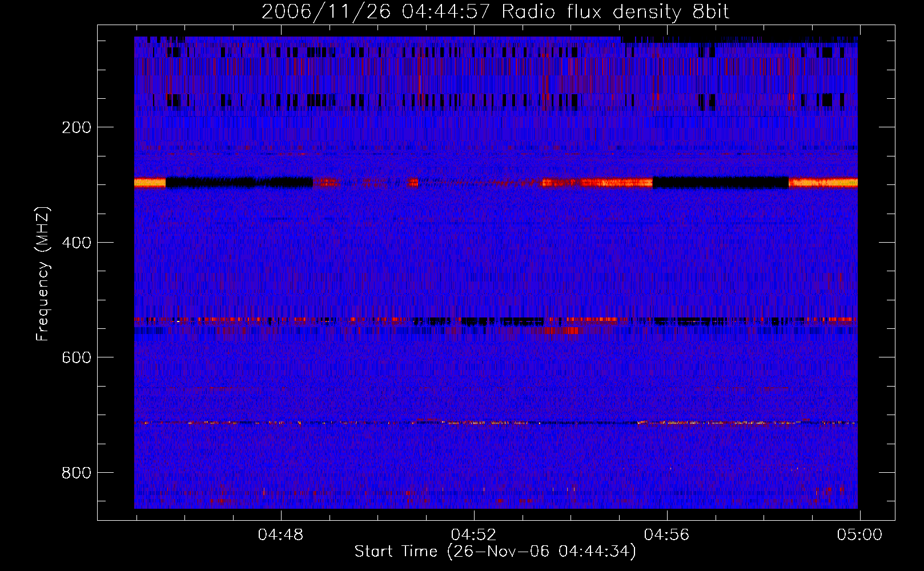Click the 200 frequency tick label
This screenshot has height=571, width=924.
[76, 127]
